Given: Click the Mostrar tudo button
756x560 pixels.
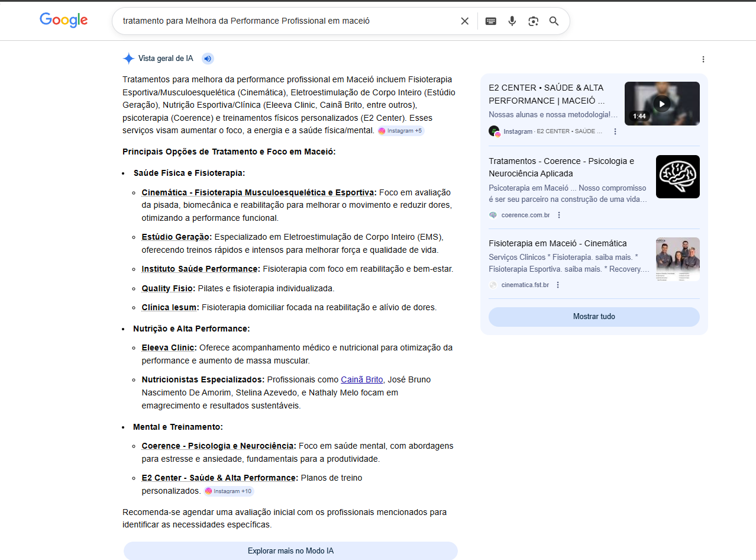Looking at the screenshot, I should click(594, 317).
